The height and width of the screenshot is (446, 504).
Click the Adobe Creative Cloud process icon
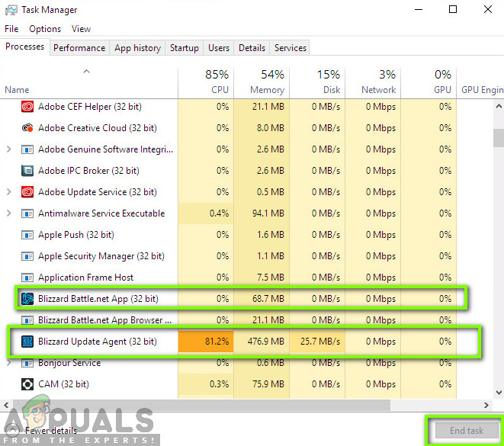(27, 128)
